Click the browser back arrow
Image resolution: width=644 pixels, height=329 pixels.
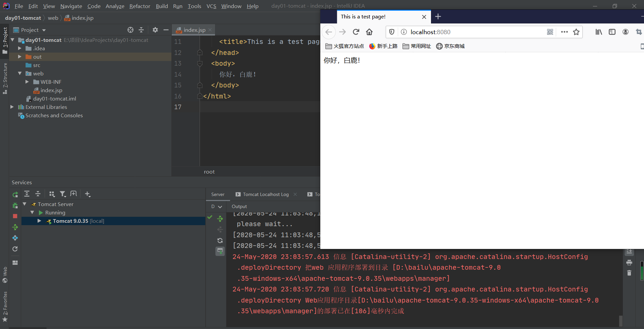click(329, 32)
